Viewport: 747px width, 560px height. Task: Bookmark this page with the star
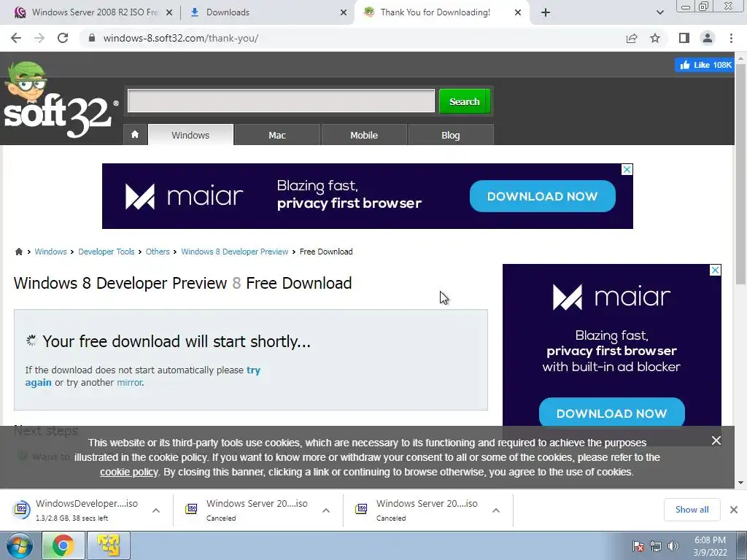655,38
